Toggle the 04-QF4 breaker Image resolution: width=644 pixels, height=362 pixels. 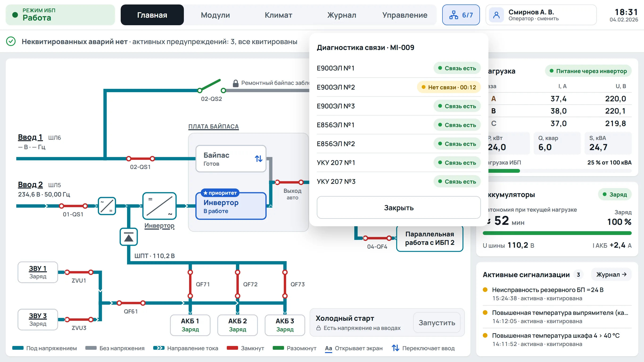[x=377, y=238]
